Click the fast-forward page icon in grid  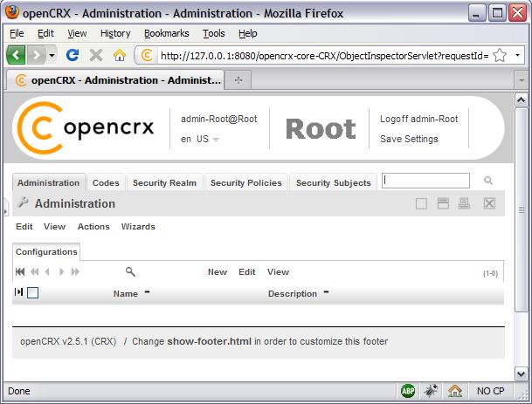point(75,272)
